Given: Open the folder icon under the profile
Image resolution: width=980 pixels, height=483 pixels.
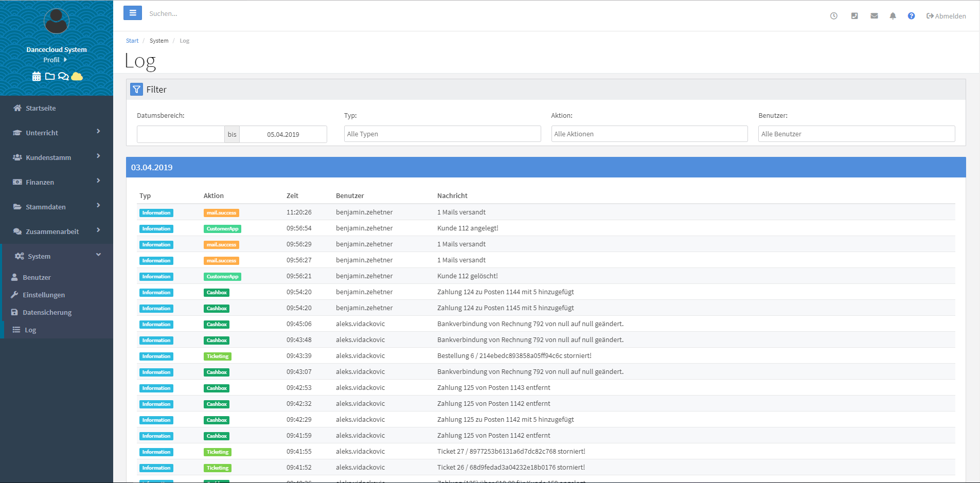Looking at the screenshot, I should (50, 76).
